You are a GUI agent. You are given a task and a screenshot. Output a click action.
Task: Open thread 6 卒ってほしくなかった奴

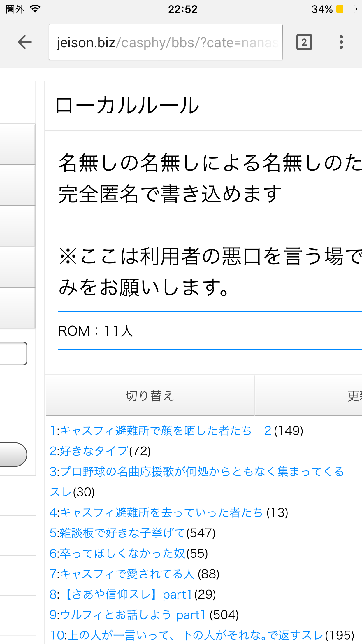(117, 553)
